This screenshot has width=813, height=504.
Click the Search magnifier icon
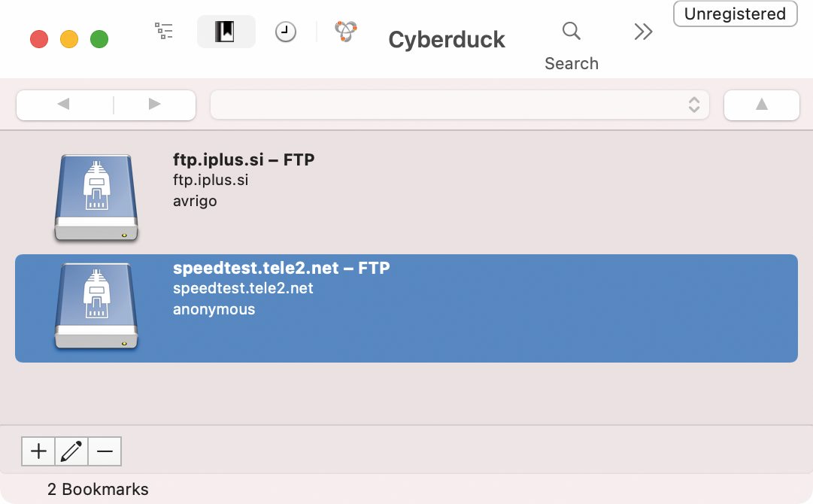click(571, 31)
